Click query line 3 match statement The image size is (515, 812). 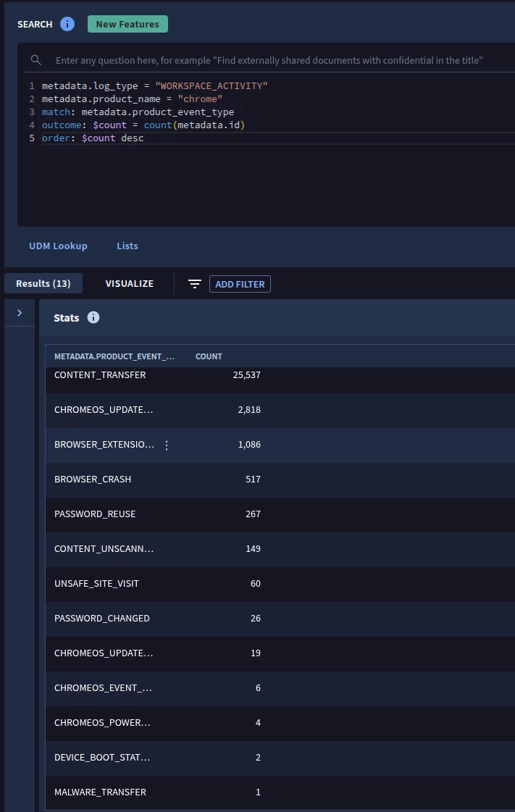[x=138, y=112]
